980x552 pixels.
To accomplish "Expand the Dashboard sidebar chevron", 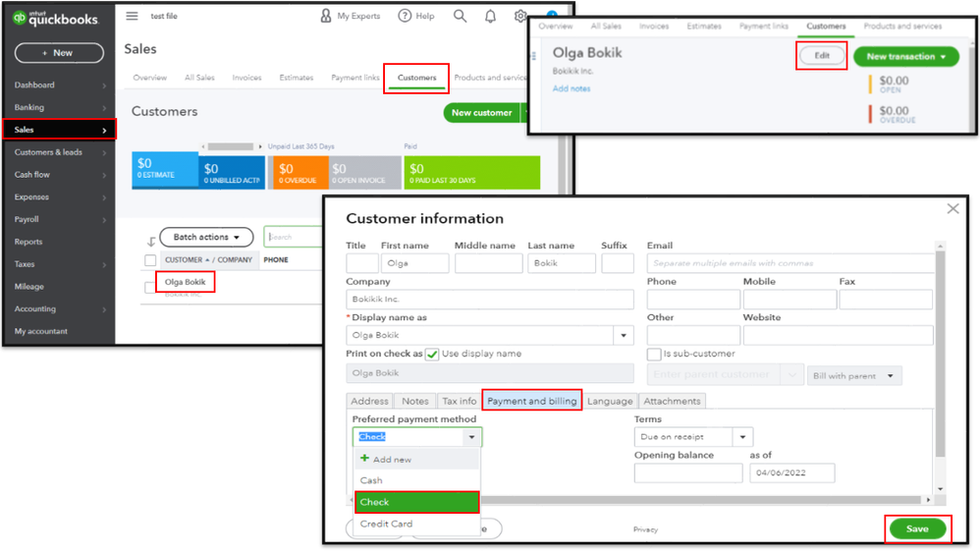I will coord(104,85).
